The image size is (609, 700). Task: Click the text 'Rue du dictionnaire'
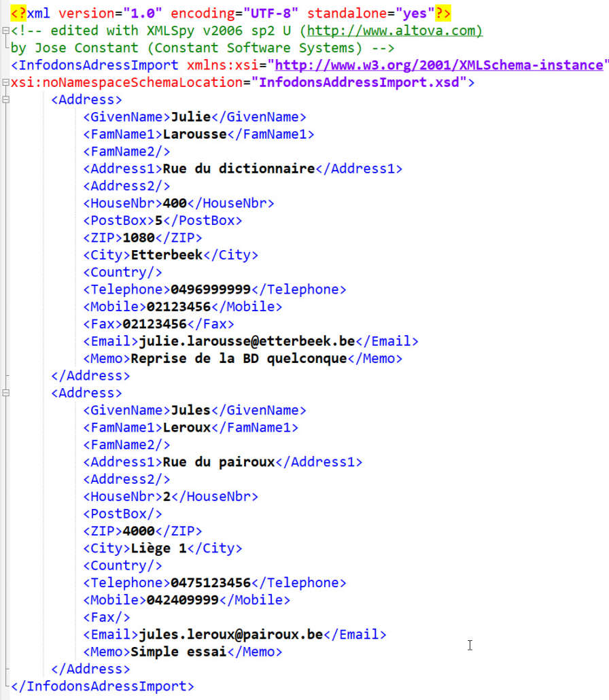click(x=239, y=169)
